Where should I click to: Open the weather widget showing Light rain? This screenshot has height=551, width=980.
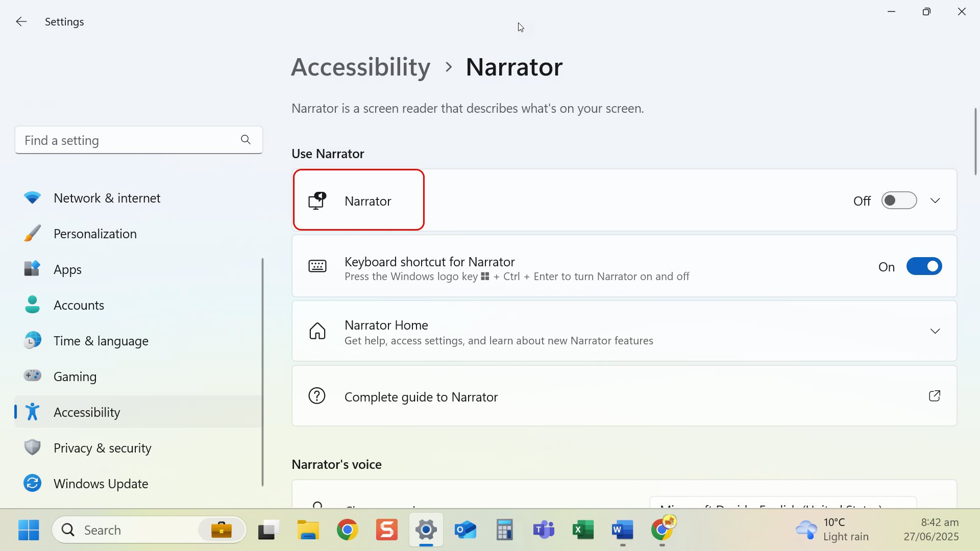(832, 530)
